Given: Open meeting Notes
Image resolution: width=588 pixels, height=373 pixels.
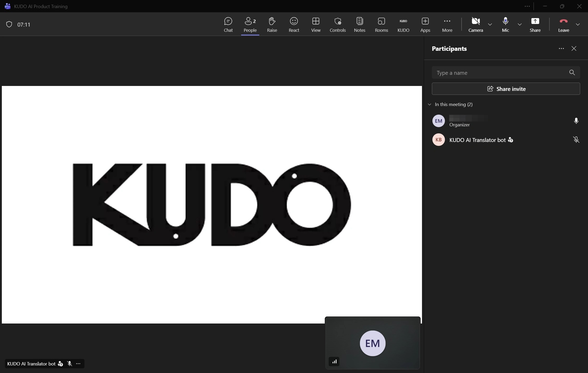Looking at the screenshot, I should point(359,24).
